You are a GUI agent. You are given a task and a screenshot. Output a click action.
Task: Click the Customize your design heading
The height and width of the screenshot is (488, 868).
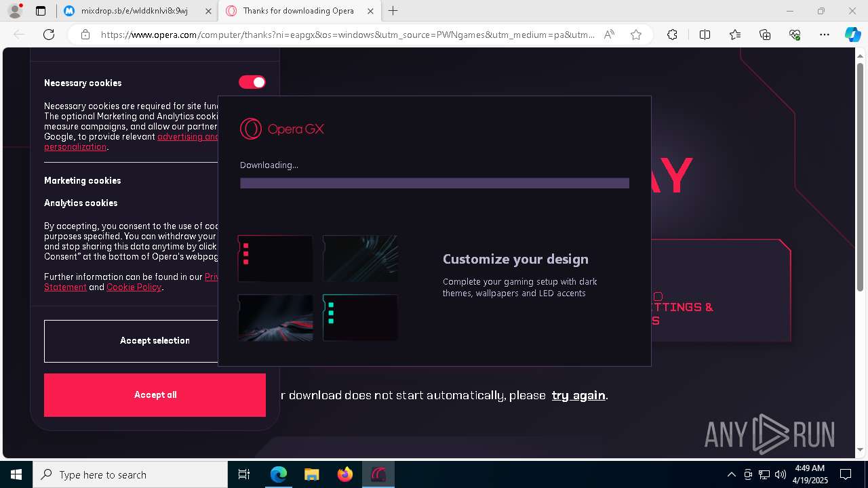tap(515, 259)
